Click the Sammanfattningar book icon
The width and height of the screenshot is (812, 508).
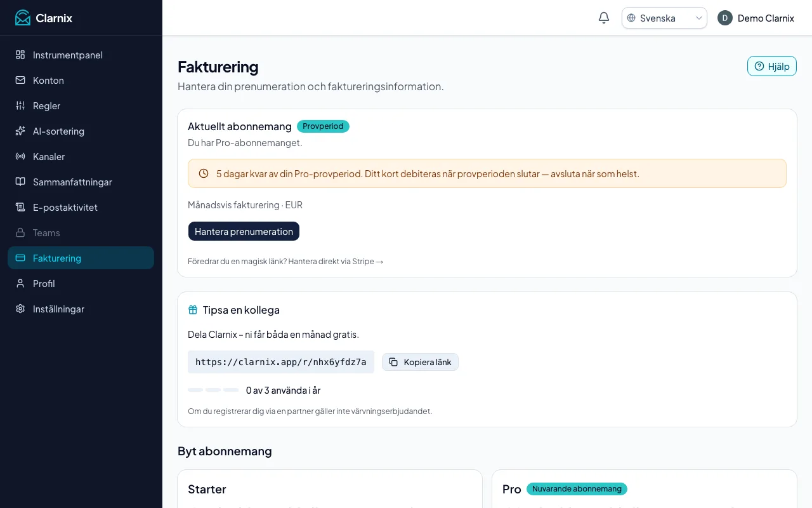pyautogui.click(x=20, y=182)
